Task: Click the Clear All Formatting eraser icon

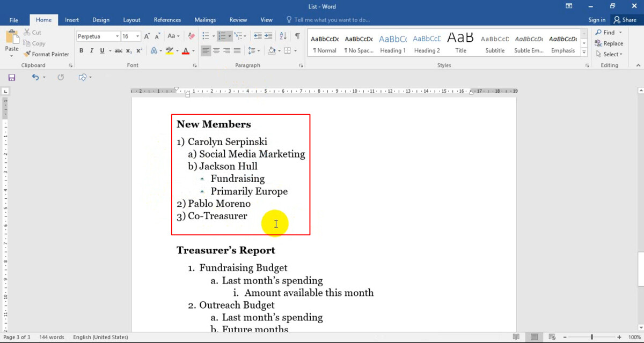Action: click(x=192, y=36)
